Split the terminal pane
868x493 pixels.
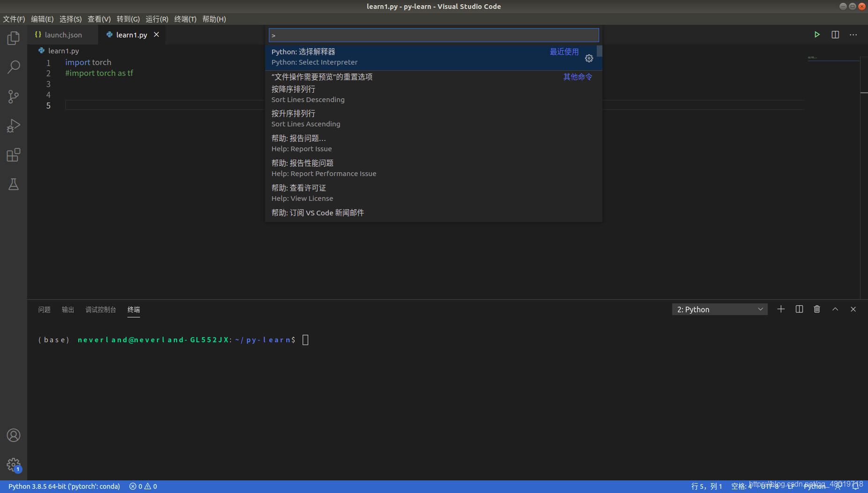point(799,309)
